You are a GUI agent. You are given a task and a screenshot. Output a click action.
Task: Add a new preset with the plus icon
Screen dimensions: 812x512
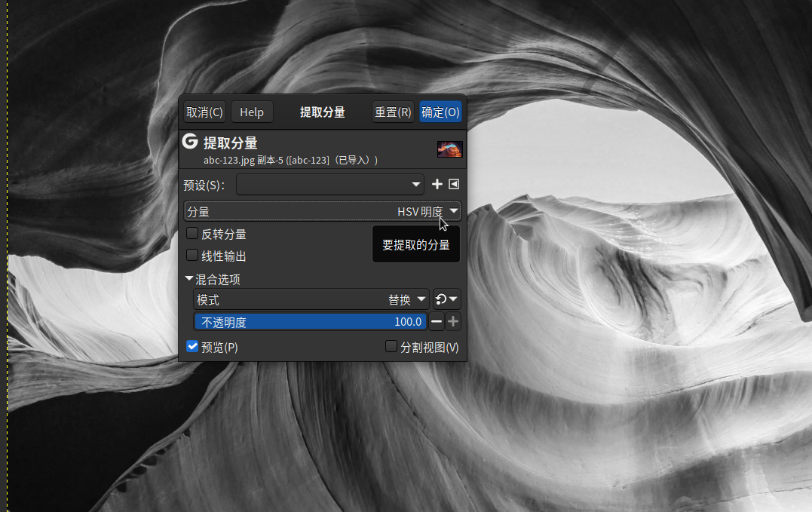[437, 184]
